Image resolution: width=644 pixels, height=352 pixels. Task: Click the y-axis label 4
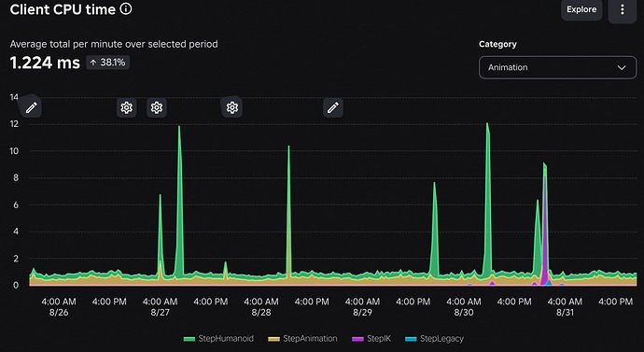[16, 232]
